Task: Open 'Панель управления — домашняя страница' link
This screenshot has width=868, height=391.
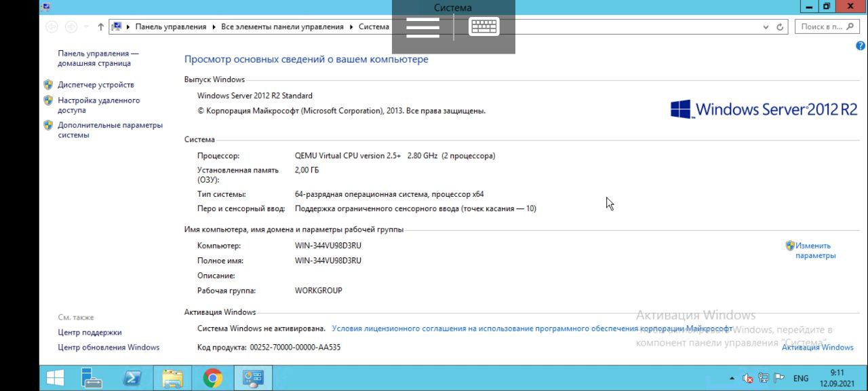Action: click(x=98, y=58)
